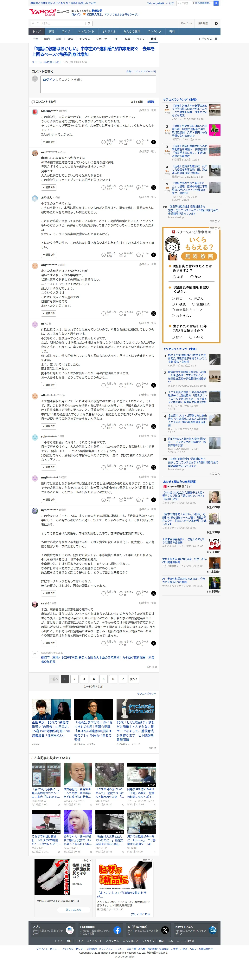Screen dimensions: 249x980
Task: Share mgi's comment on X
Action: tap(154, 500)
